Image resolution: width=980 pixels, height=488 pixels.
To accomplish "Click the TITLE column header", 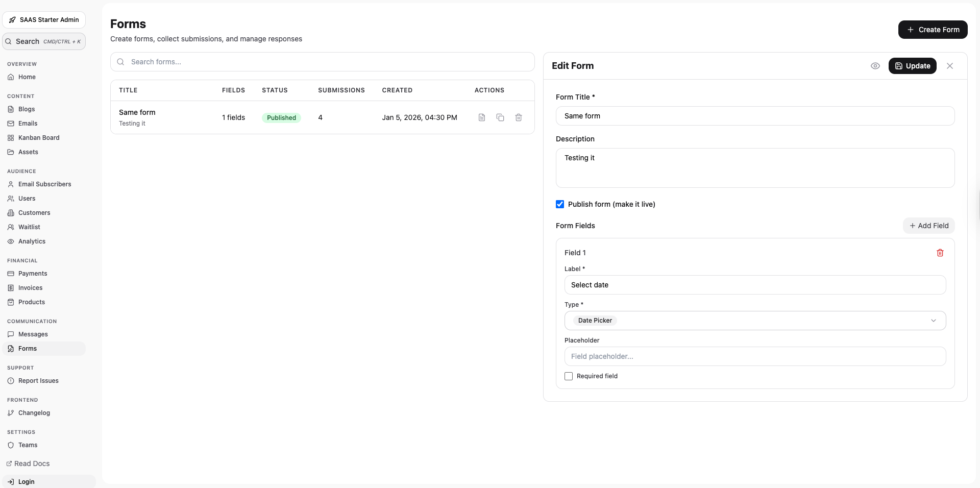I will point(128,90).
